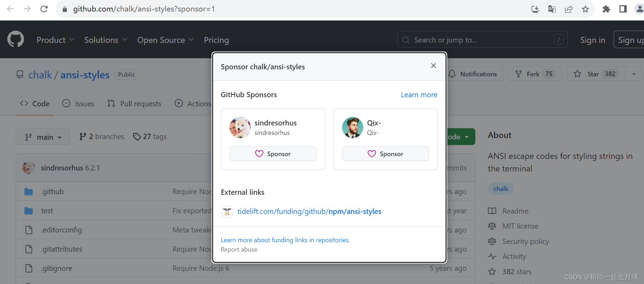Click the chalk topic tag

[501, 189]
